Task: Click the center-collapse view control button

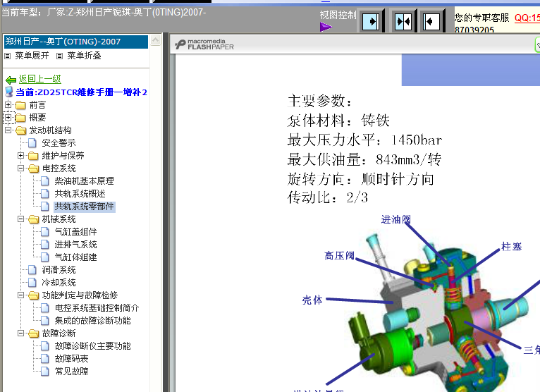Action: pos(403,22)
